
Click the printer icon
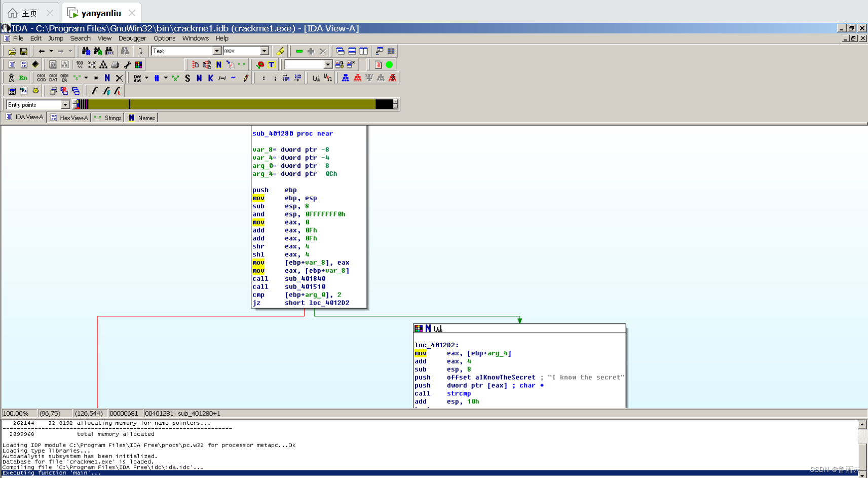(115, 64)
